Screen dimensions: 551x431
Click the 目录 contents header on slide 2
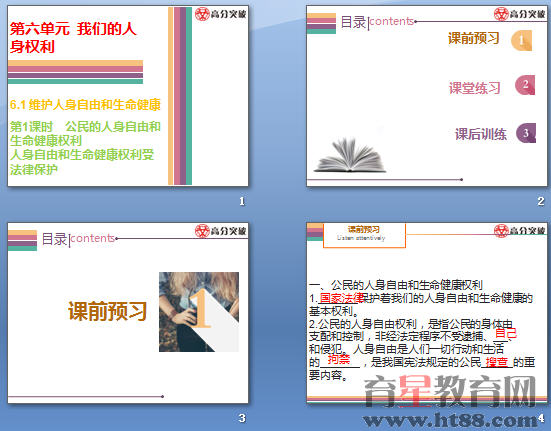[x=377, y=22]
